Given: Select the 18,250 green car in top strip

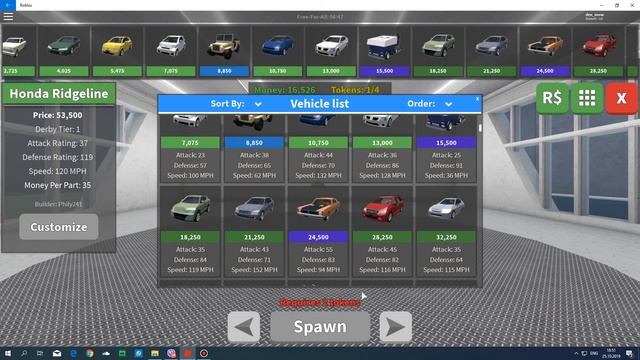Looking at the screenshot, I should [x=438, y=51].
